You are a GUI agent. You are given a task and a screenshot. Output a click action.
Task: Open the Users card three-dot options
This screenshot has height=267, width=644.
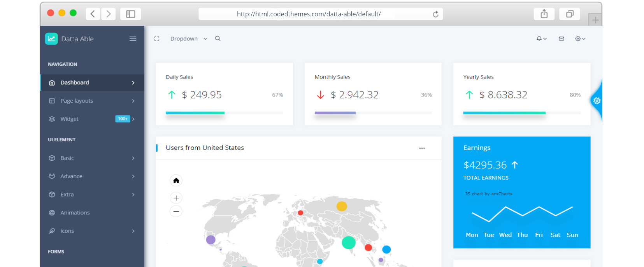pos(422,148)
